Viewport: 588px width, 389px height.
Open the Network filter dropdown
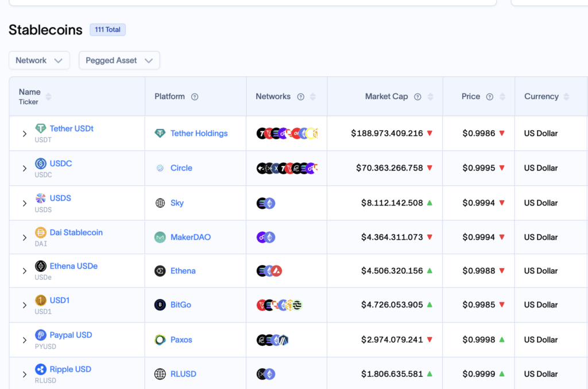39,60
